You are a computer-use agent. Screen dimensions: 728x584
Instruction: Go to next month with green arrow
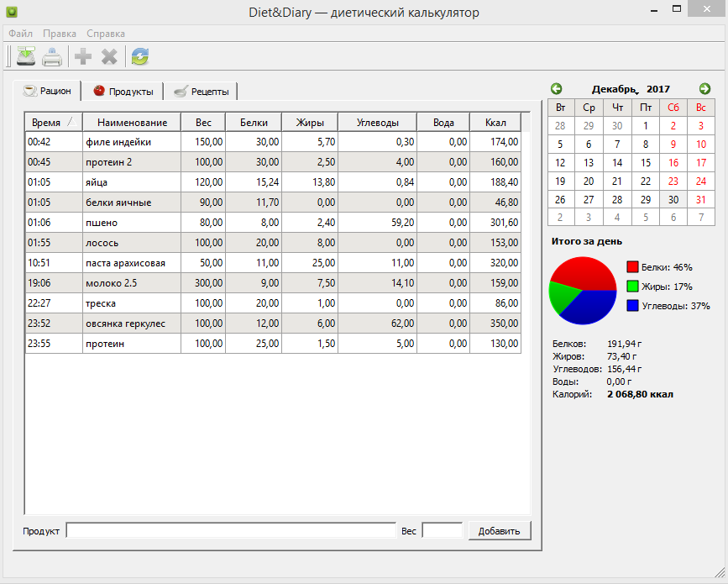(x=704, y=88)
